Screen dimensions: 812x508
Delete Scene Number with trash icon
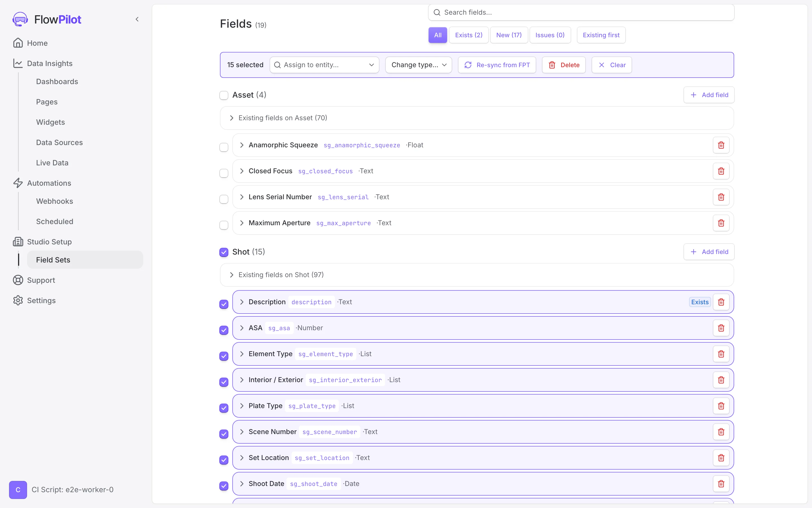(x=721, y=432)
